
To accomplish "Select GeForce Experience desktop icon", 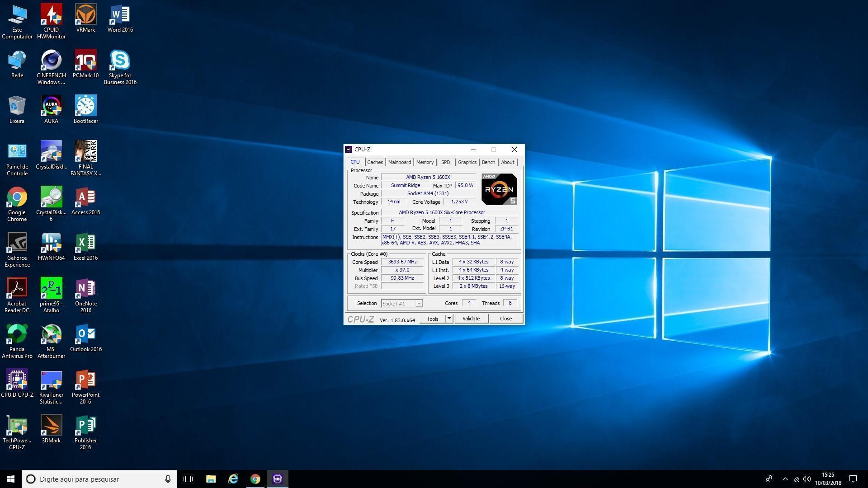I will pyautogui.click(x=17, y=249).
